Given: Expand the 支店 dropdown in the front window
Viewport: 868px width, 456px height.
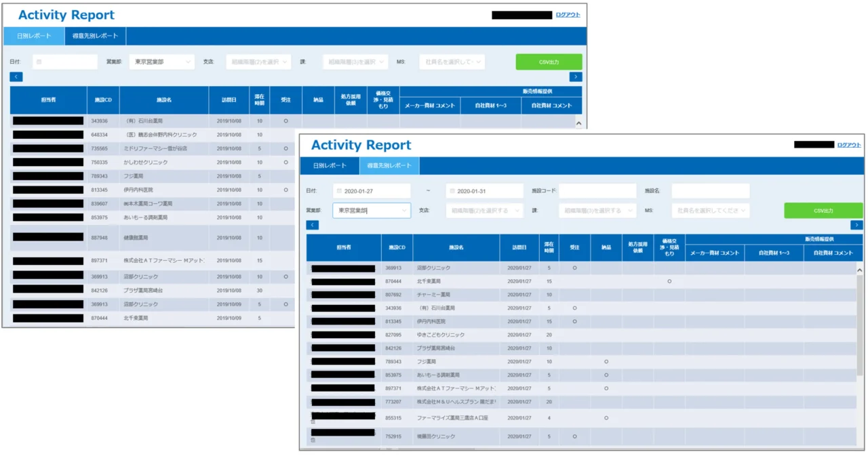Looking at the screenshot, I should (x=484, y=211).
